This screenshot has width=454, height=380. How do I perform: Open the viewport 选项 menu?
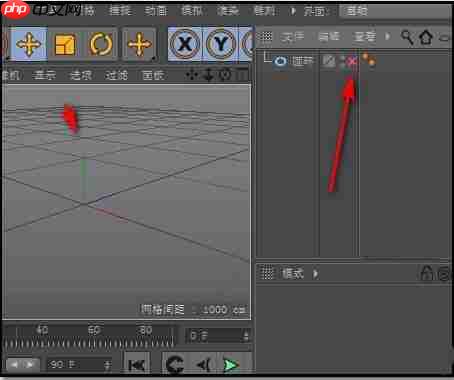(80, 75)
